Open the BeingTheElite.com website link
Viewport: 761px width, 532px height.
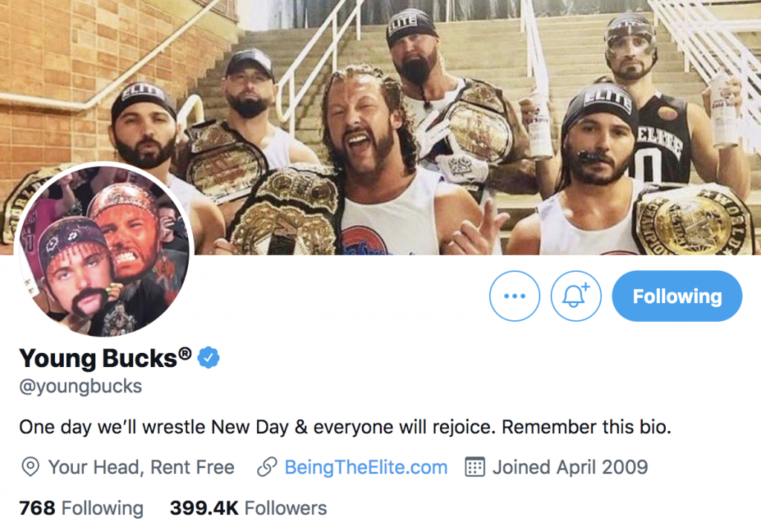[366, 467]
